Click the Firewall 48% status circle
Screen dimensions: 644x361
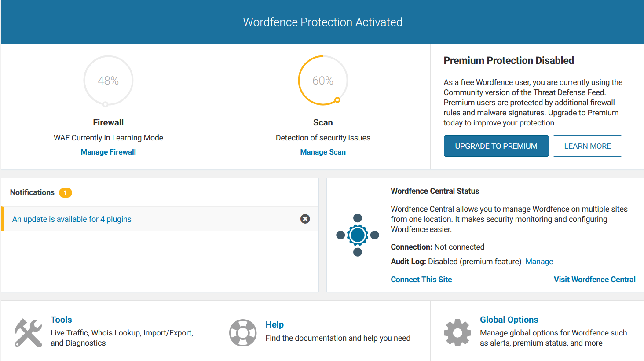coord(108,81)
